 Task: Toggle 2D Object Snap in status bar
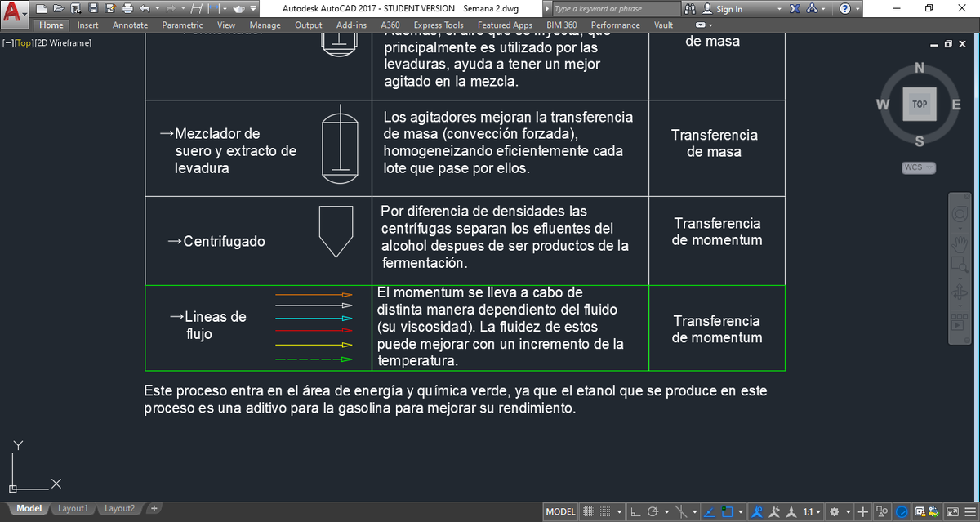(x=727, y=512)
